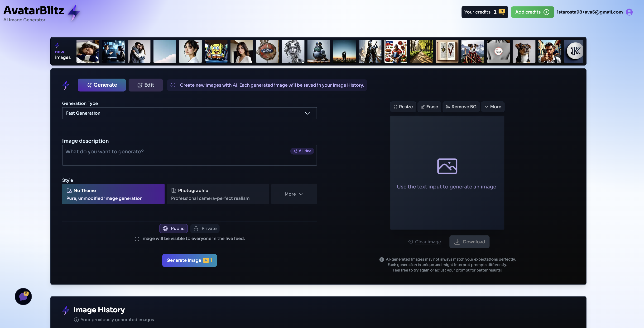The width and height of the screenshot is (644, 328).
Task: Switch to the Generate tab
Action: coord(101,85)
